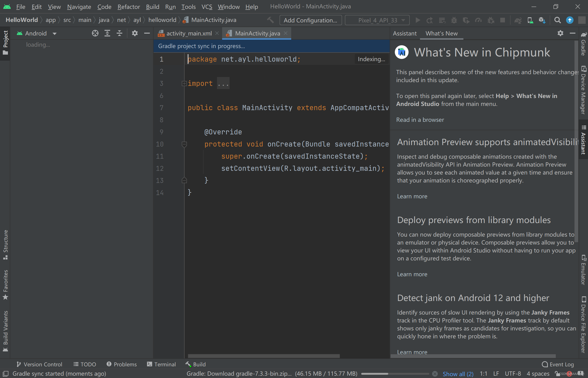Image resolution: width=588 pixels, height=378 pixels.
Task: Click the blue update arrow icon
Action: click(570, 20)
